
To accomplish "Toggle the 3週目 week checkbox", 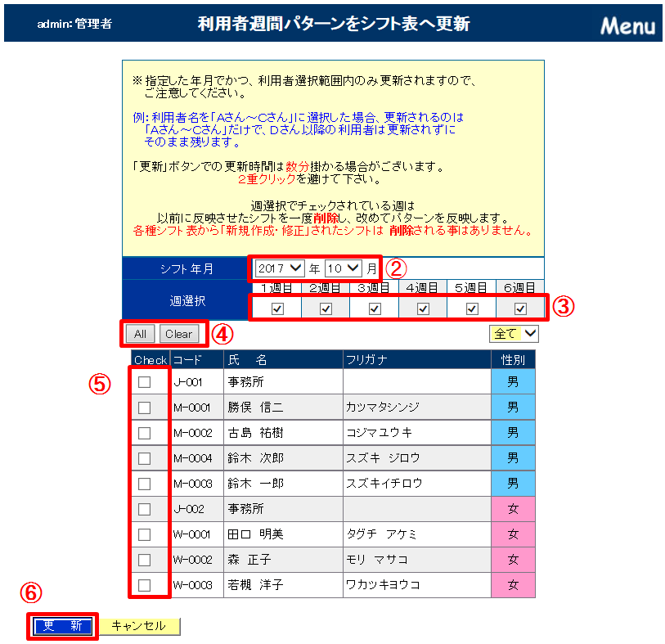I will [x=374, y=308].
